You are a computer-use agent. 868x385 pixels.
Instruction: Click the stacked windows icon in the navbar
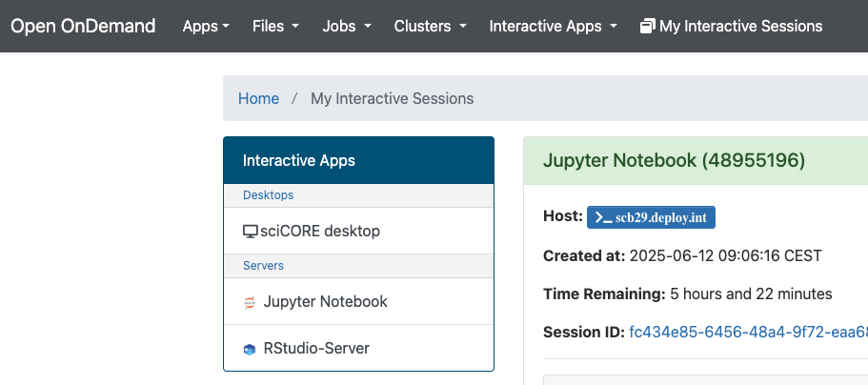click(648, 26)
